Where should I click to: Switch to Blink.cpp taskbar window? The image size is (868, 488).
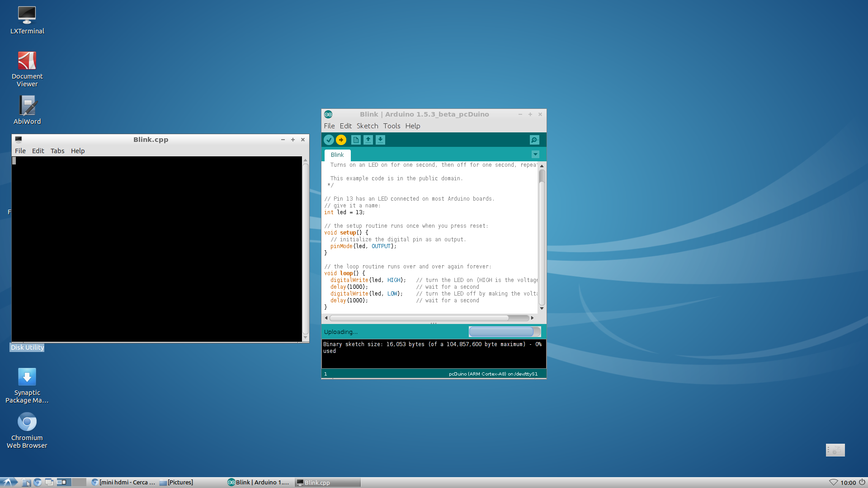tap(327, 483)
